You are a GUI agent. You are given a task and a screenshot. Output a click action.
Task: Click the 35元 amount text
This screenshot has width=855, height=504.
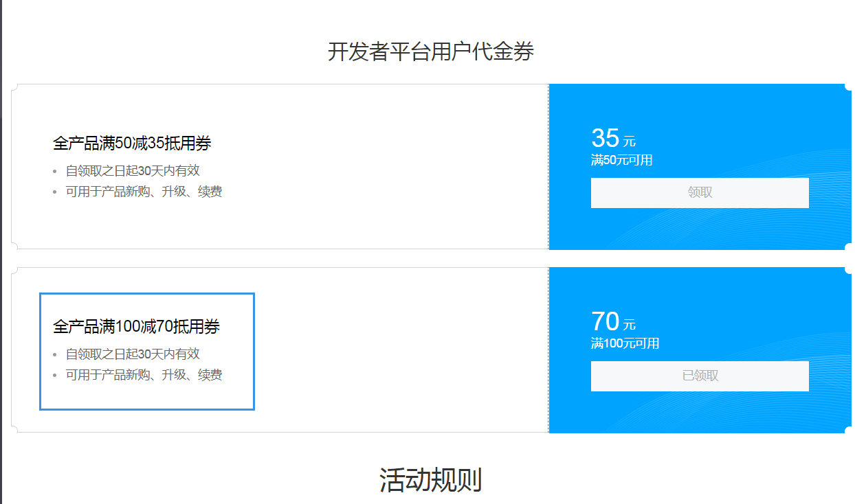(613, 139)
